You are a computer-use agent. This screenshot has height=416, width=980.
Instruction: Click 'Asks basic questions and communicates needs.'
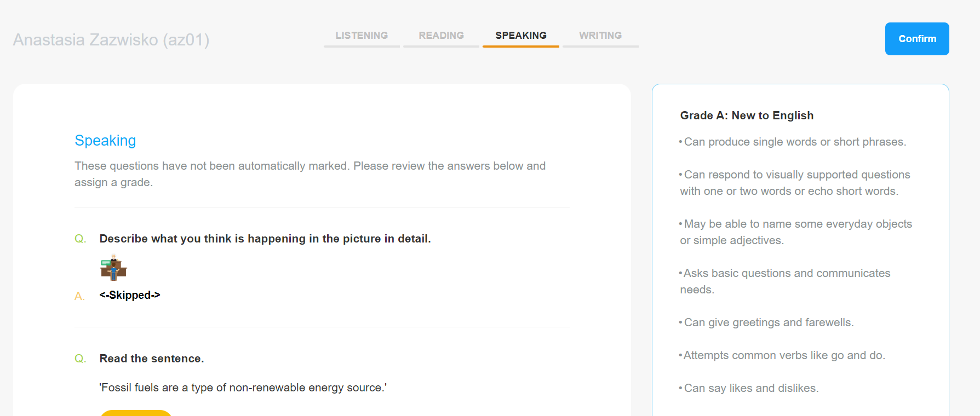pos(785,281)
